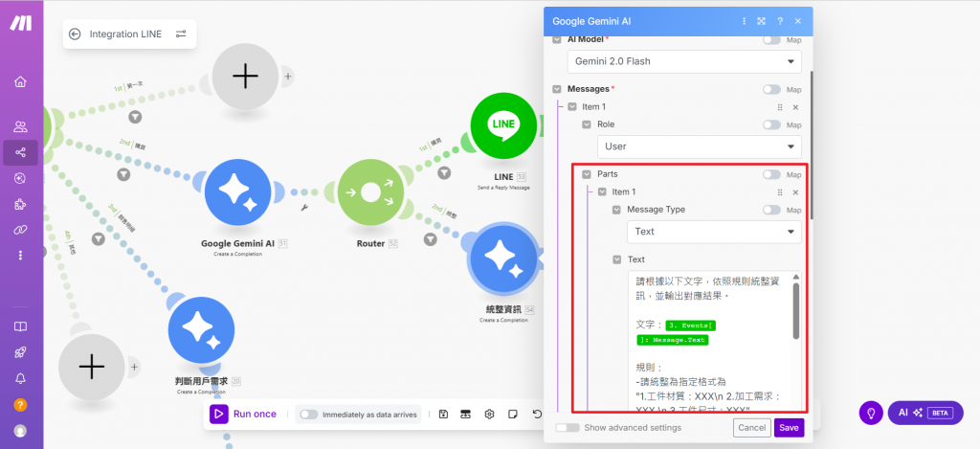Collapse the Text field section
This screenshot has width=980, height=449.
(x=616, y=258)
